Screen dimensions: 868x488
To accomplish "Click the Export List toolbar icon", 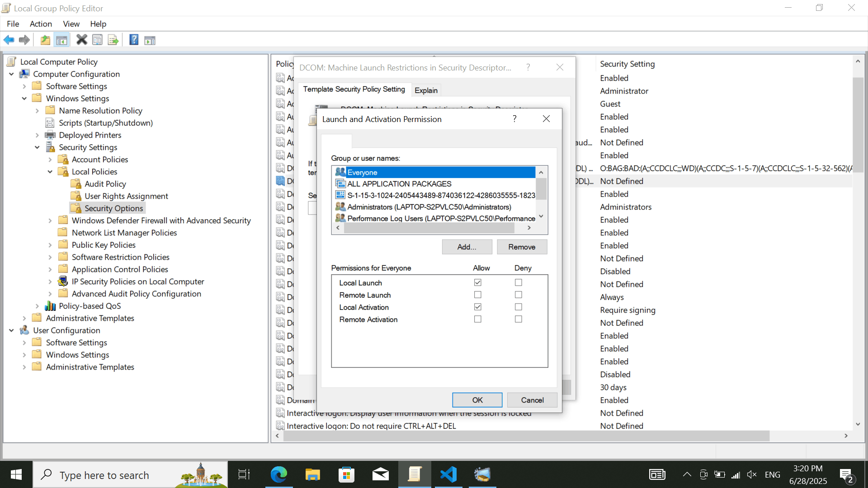I will 113,40.
